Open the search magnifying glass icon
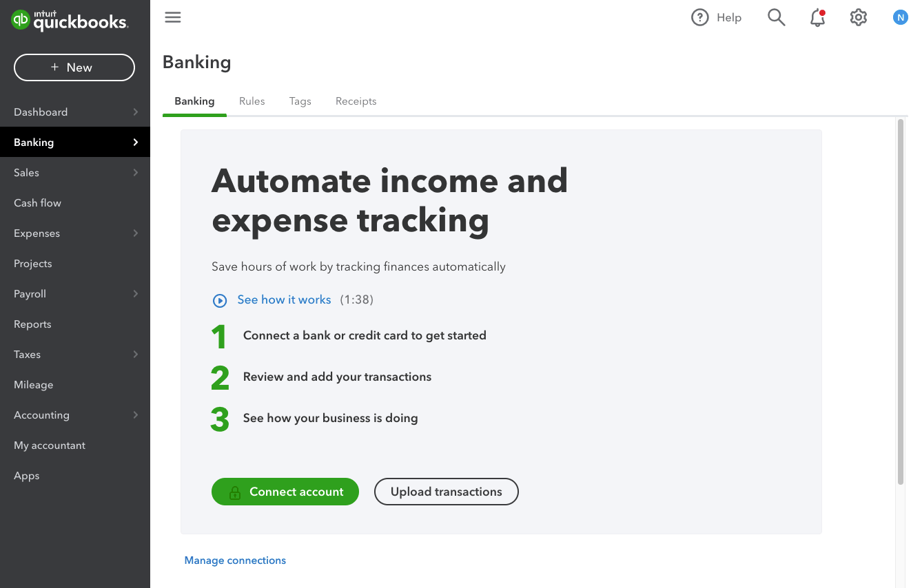The height and width of the screenshot is (588, 911). click(x=777, y=18)
